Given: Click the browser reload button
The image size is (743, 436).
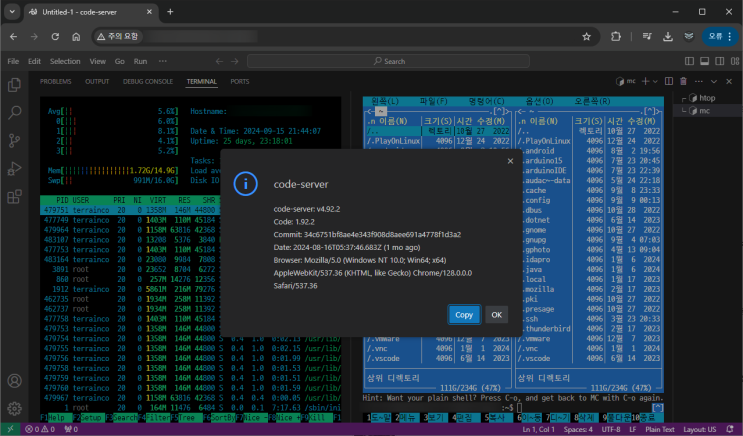Looking at the screenshot, I should (55, 36).
